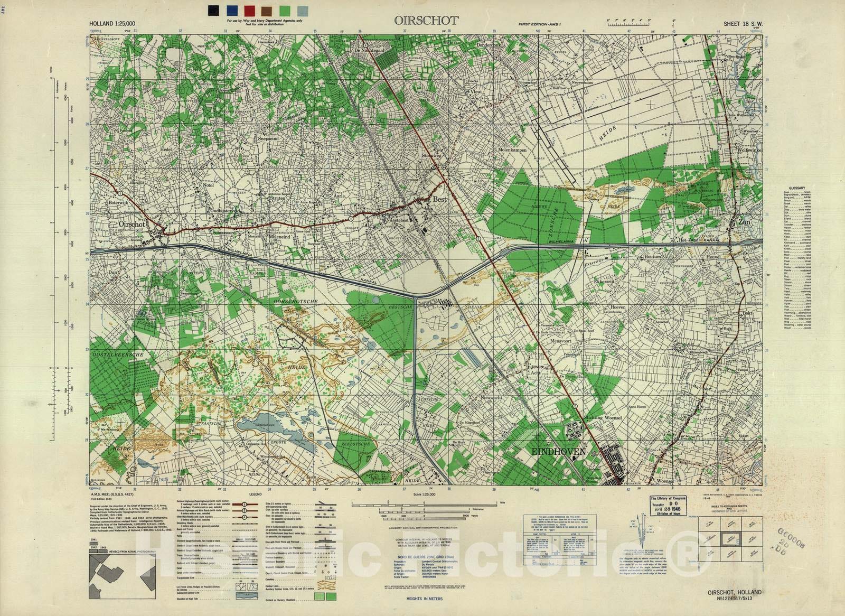This screenshot has height=616, width=845.
Task: Click the 'A.M.S. M831 (G.S.G.S. 4427)' text
Action: 112,494
